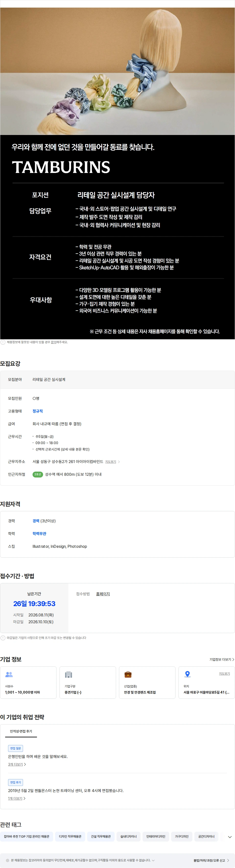Click the 건설 직무채용관 tag

click(x=101, y=837)
